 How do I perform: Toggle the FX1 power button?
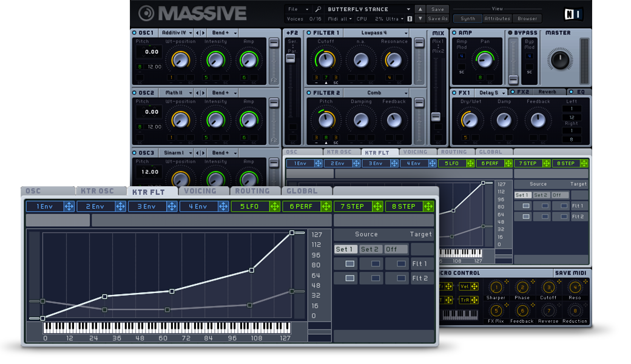click(x=454, y=92)
